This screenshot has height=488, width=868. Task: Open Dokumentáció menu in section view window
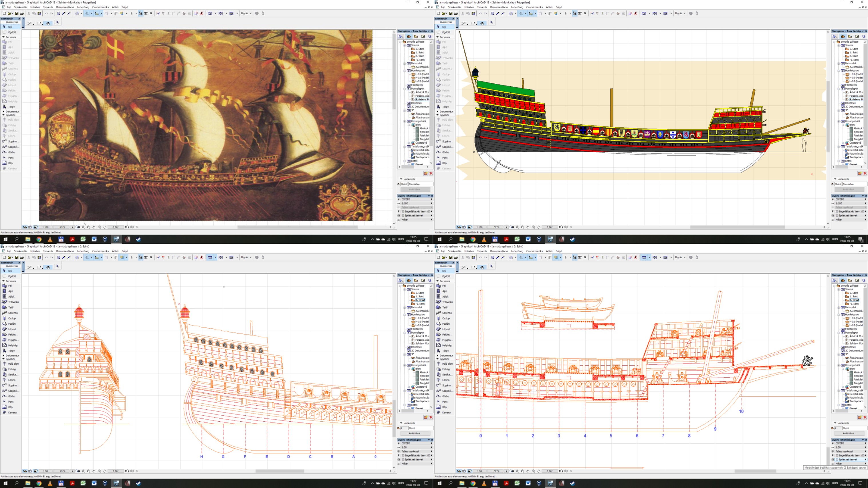[x=499, y=251]
